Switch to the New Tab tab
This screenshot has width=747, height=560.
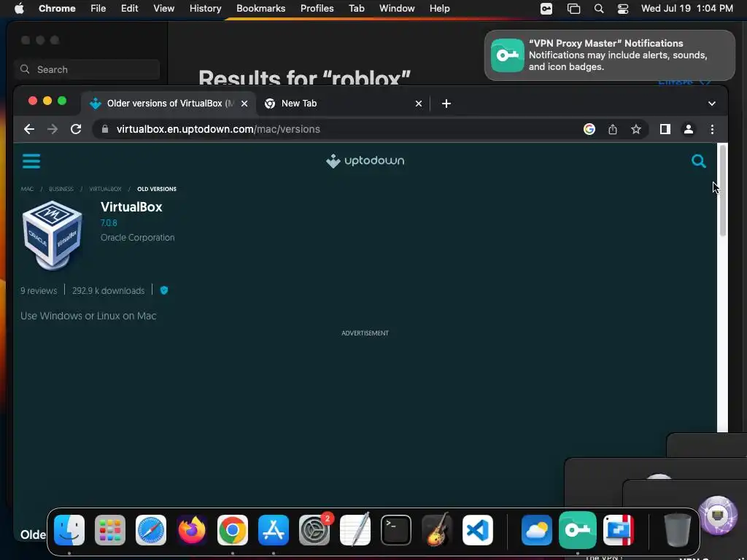coord(343,104)
